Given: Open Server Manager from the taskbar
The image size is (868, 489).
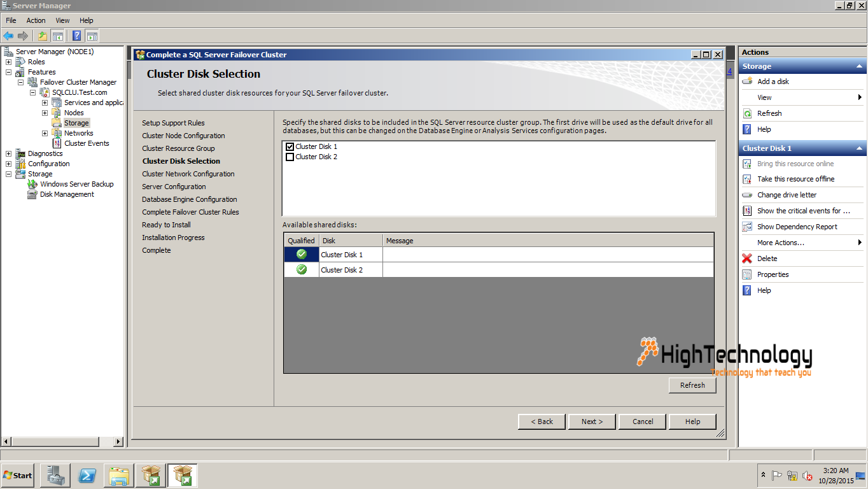Looking at the screenshot, I should pos(55,476).
